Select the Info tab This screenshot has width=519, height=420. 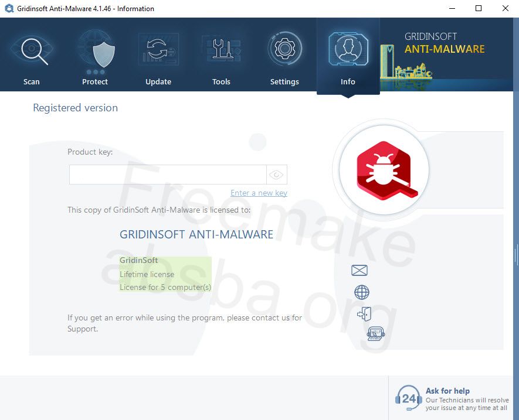coord(348,56)
